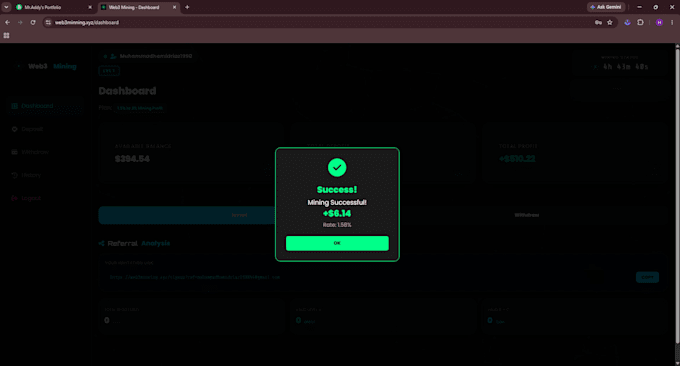The height and width of the screenshot is (366, 680).
Task: Bookmark this page with star icon
Action: [x=610, y=23]
